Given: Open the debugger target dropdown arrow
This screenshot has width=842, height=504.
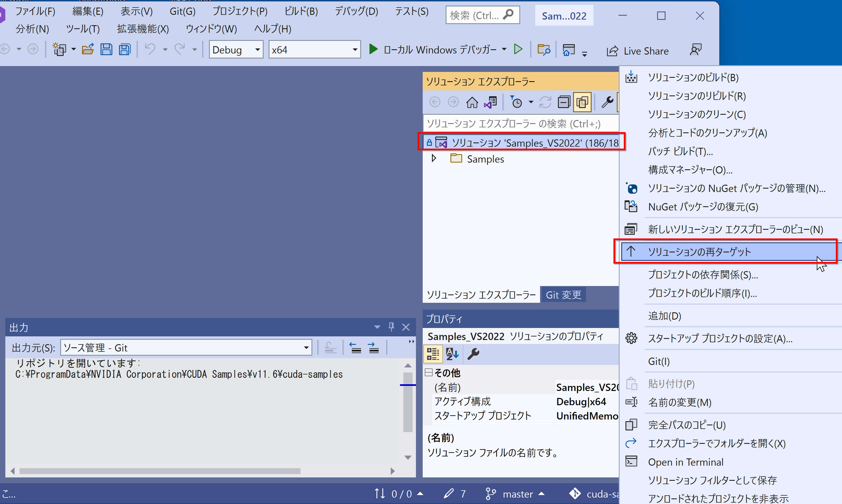Looking at the screenshot, I should (504, 50).
